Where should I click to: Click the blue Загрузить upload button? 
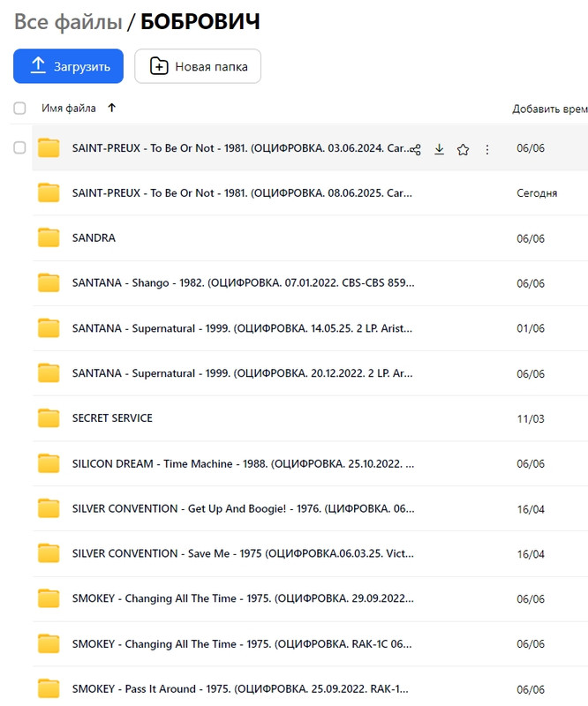coord(68,66)
